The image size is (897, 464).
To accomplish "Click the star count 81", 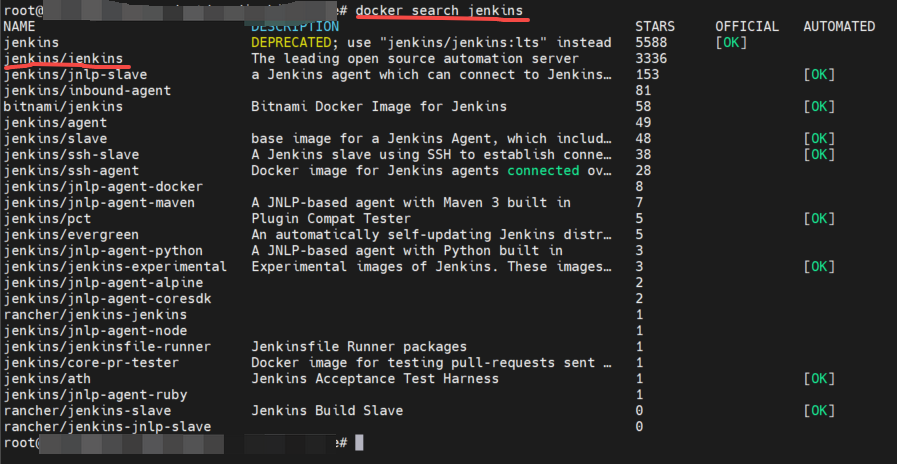I will coord(643,90).
